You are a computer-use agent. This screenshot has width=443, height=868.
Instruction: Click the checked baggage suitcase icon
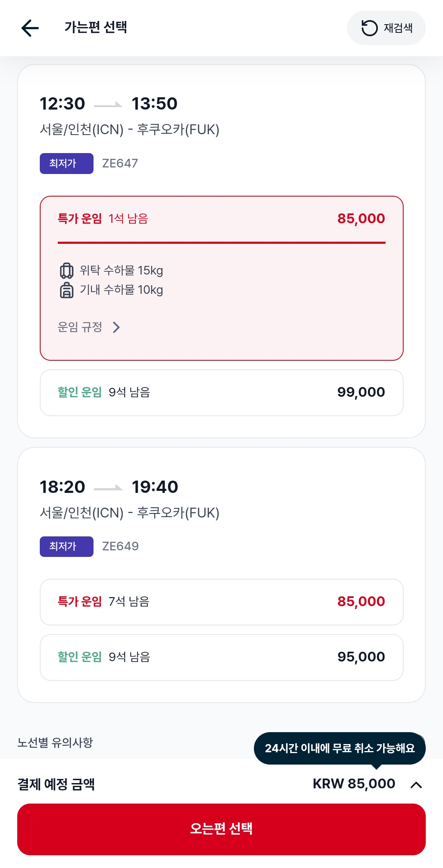point(66,271)
